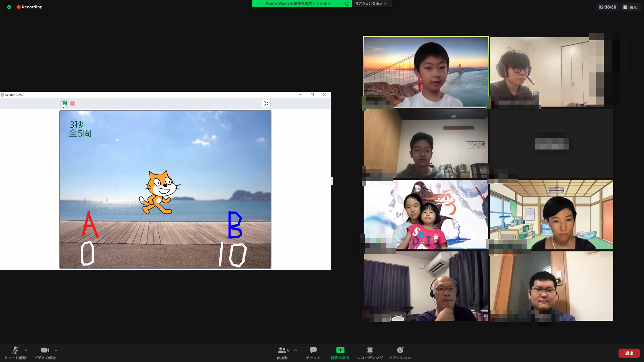Image resolution: width=644 pixels, height=362 pixels.
Task: Click the 全5問 text on the stage
Action: [80, 133]
